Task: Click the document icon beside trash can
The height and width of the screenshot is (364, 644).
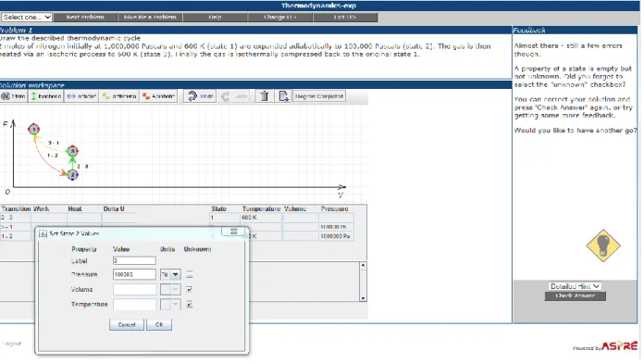Action: 283,96
